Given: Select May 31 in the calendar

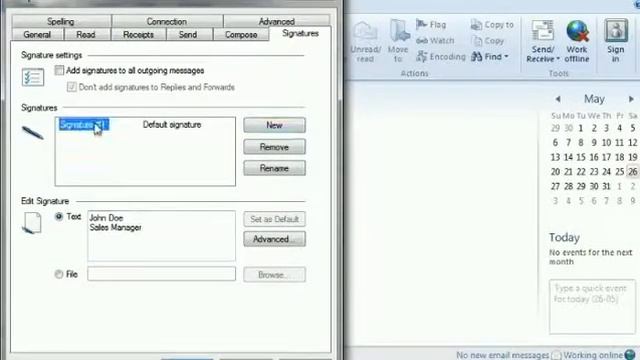Looking at the screenshot, I should pos(607,186).
